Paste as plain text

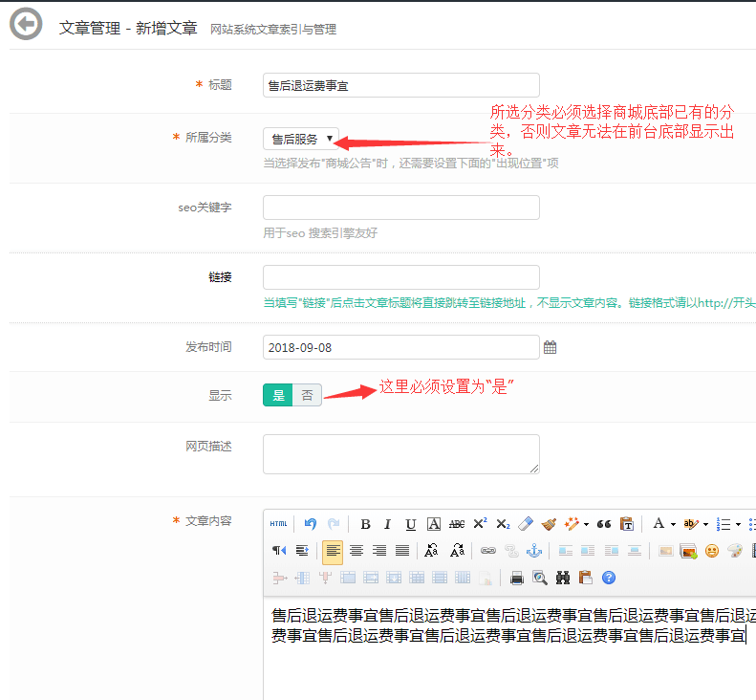627,524
